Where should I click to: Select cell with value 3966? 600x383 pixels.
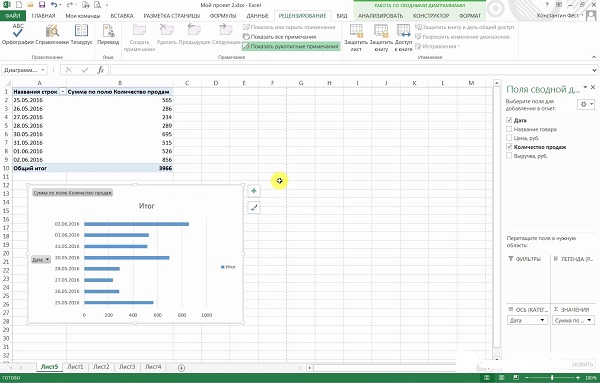click(x=120, y=168)
